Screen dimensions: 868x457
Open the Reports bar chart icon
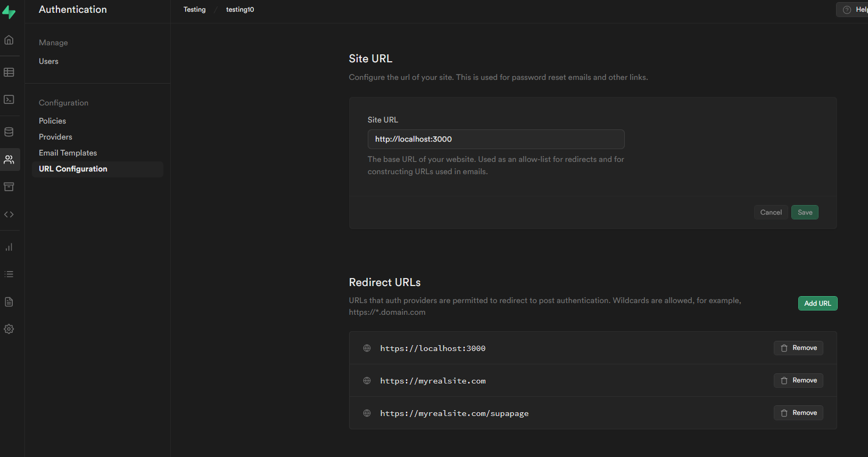[9, 247]
